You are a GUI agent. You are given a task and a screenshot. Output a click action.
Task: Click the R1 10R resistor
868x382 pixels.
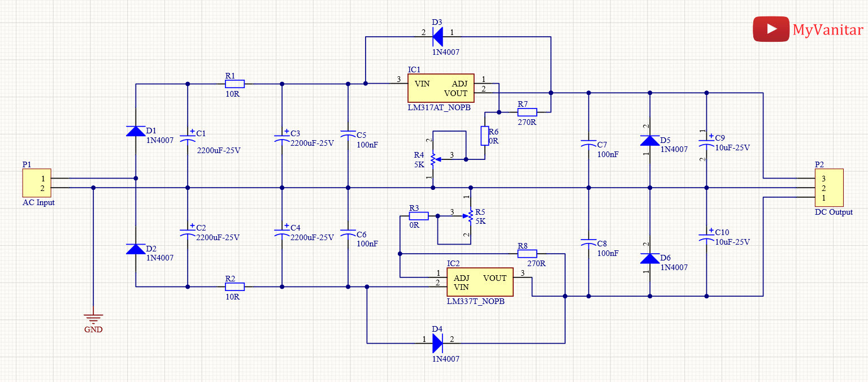235,84
